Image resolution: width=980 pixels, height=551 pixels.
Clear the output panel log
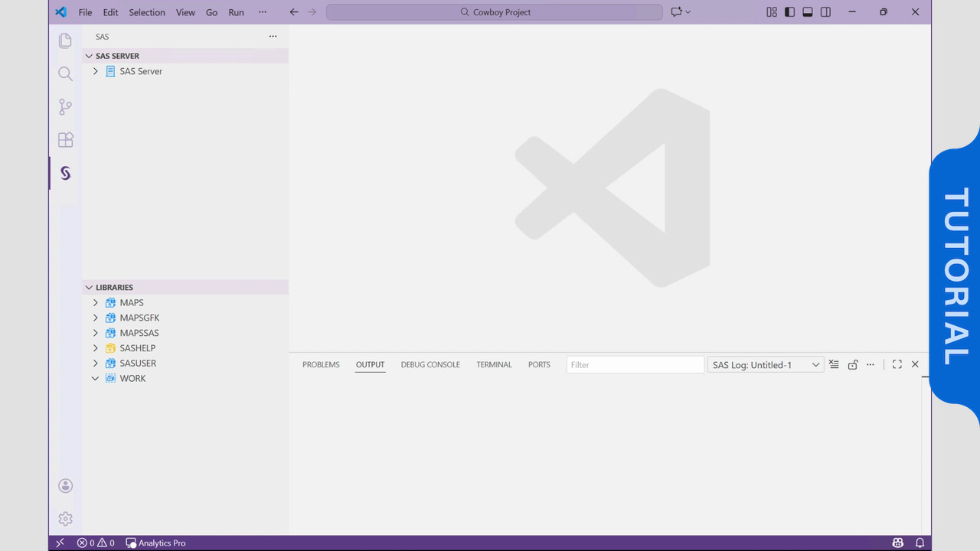click(834, 365)
